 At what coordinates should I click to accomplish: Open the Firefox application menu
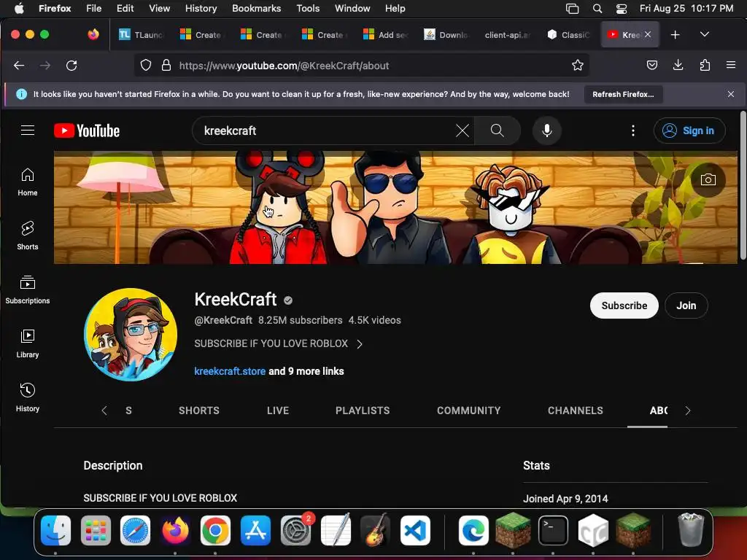click(x=731, y=65)
